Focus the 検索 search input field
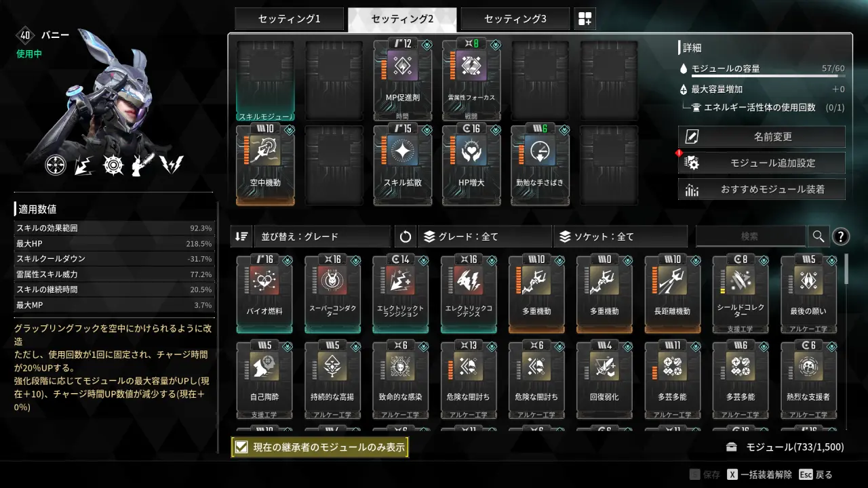The image size is (868, 488). point(751,237)
